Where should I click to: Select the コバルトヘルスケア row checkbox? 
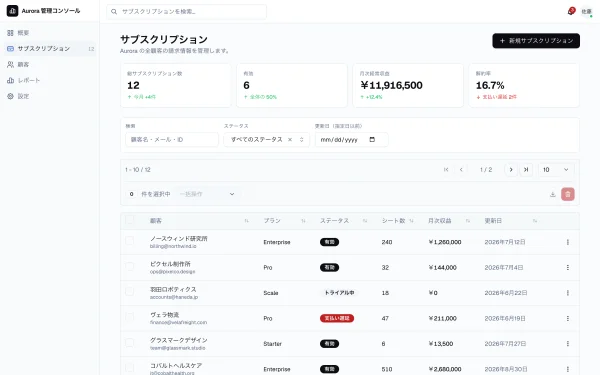(x=130, y=368)
